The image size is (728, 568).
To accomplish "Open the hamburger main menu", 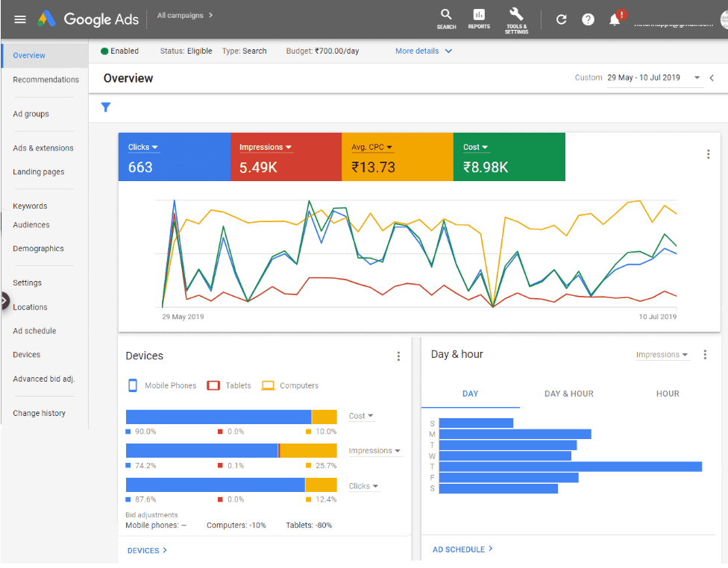I will (x=20, y=19).
